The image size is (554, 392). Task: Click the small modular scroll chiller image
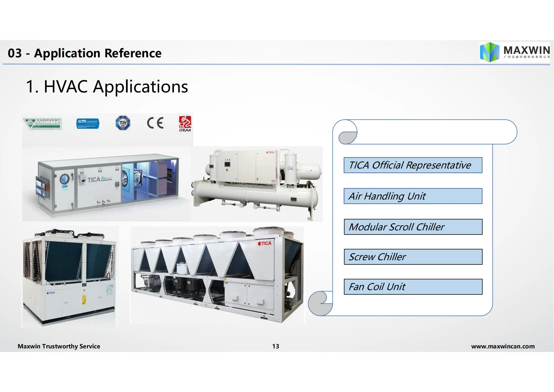(x=70, y=276)
